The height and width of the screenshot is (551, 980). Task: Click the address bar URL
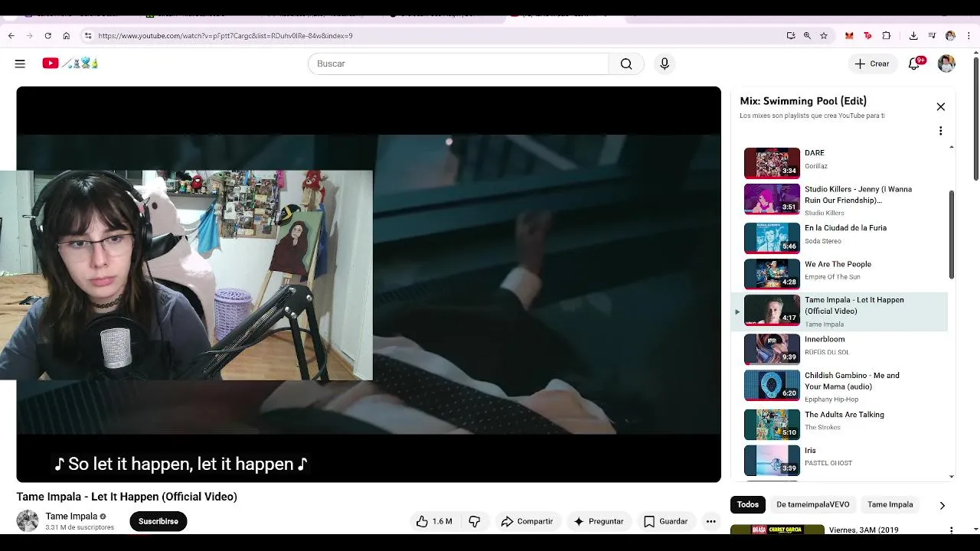click(x=225, y=35)
